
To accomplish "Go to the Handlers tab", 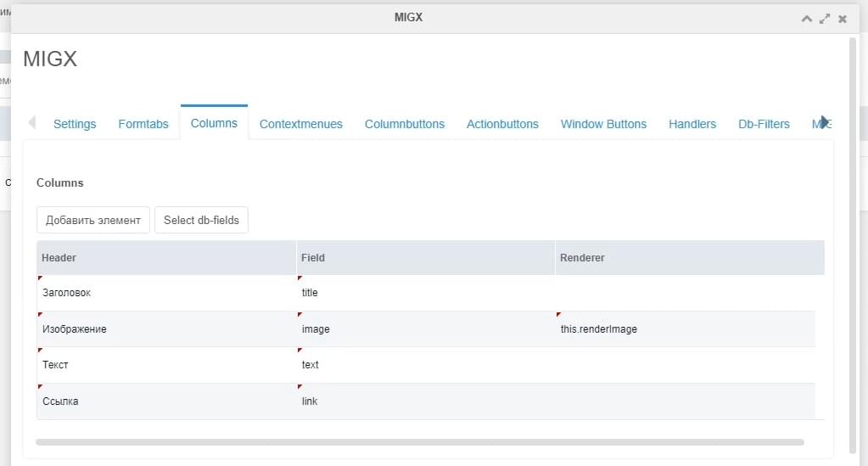I will [692, 124].
